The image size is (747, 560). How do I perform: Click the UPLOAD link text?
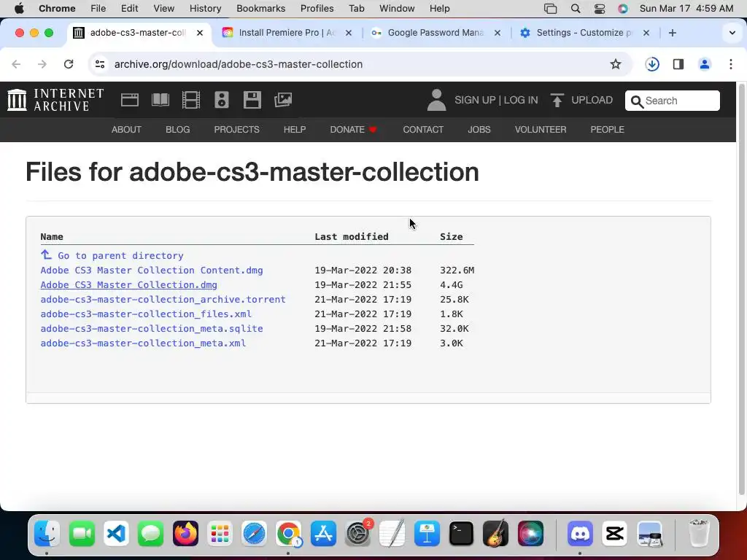[592, 100]
